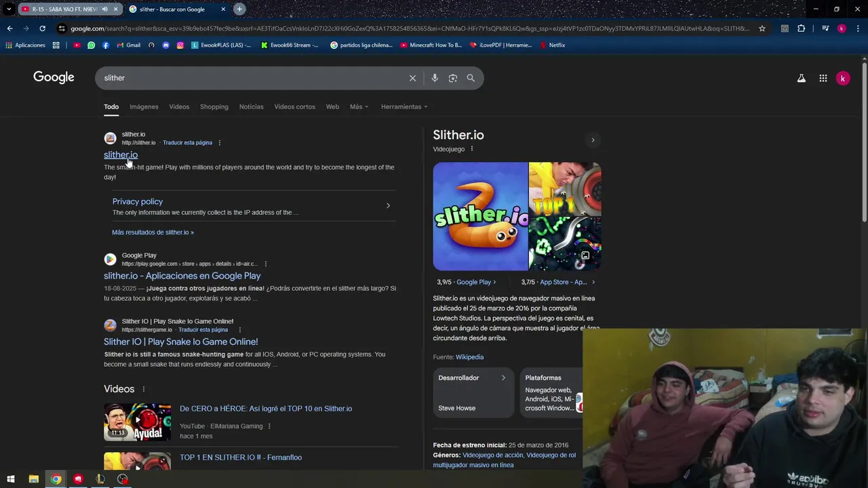Click the Google logo
Viewport: 868px width, 488px height.
54,77
